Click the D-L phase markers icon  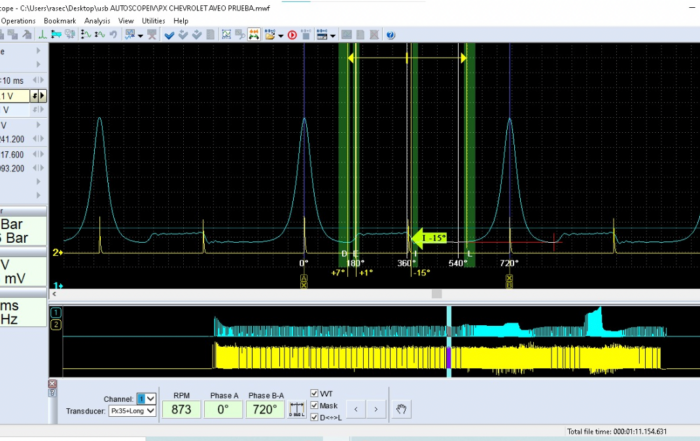(x=296, y=410)
